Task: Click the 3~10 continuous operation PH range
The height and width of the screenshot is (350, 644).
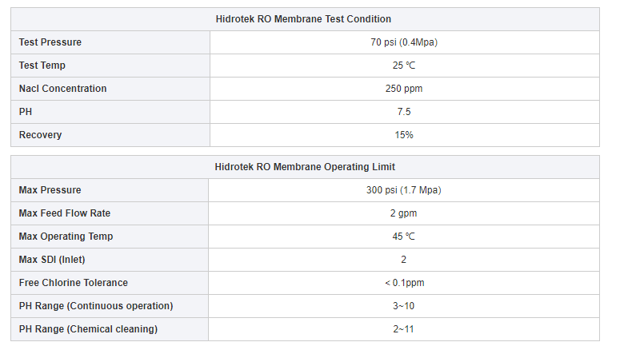Action: 403,306
